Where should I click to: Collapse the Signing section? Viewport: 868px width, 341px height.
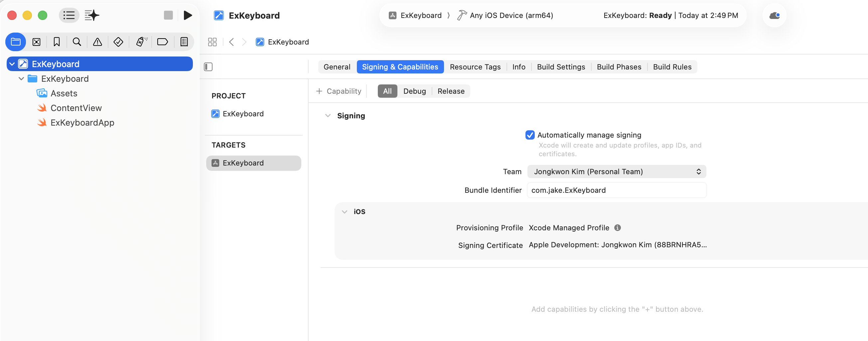(x=328, y=115)
